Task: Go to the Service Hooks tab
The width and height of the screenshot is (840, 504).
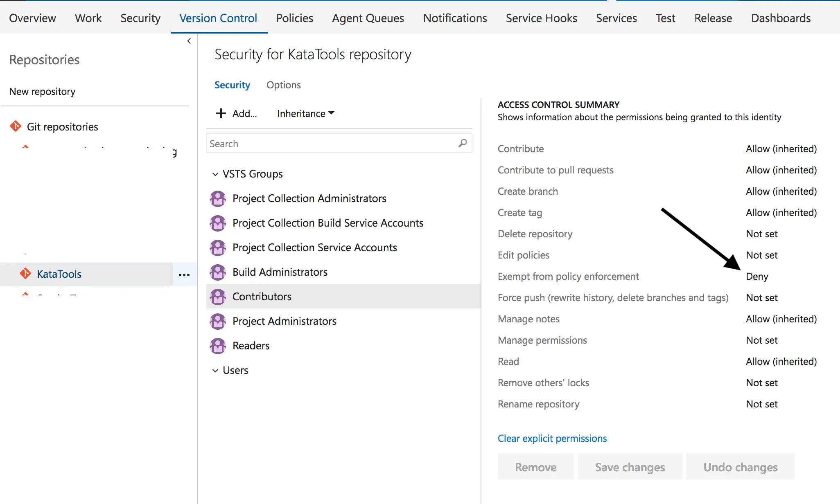Action: point(541,18)
